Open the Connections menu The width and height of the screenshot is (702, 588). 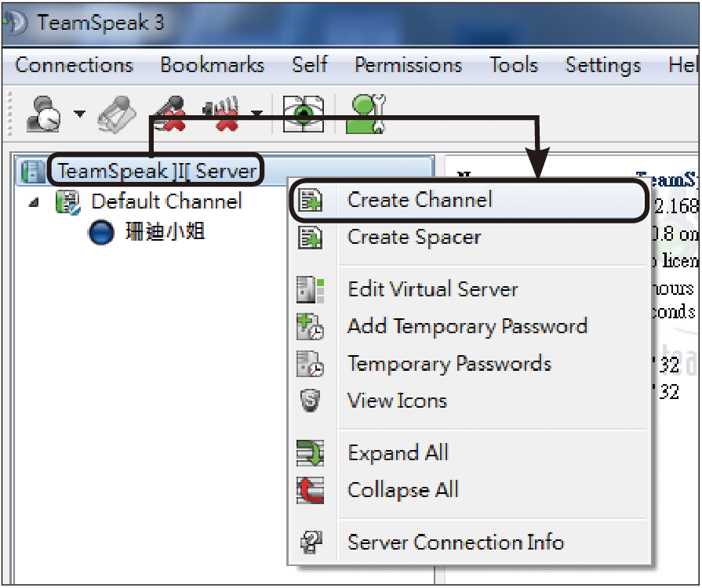(x=74, y=65)
